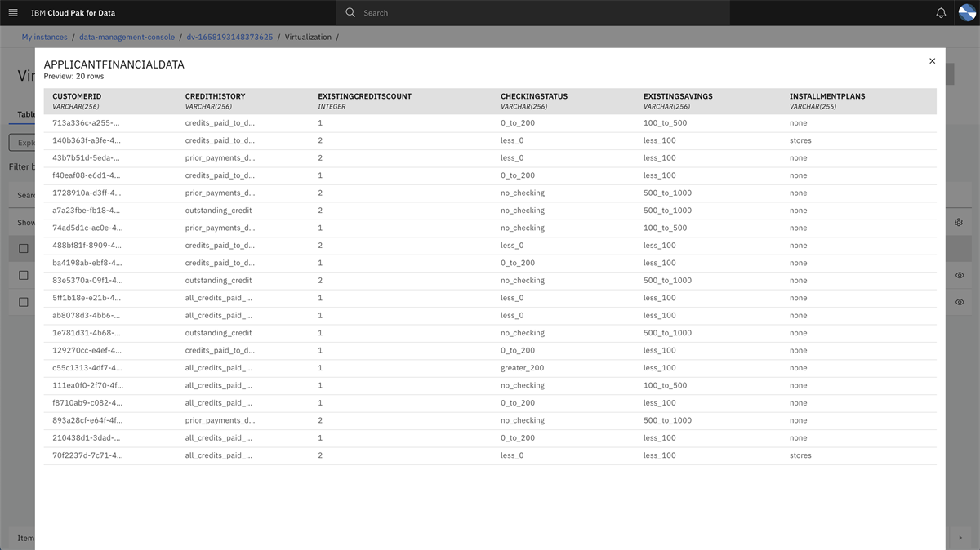This screenshot has width=980, height=550.
Task: Open the data-management-console breadcrumb link
Action: (127, 37)
